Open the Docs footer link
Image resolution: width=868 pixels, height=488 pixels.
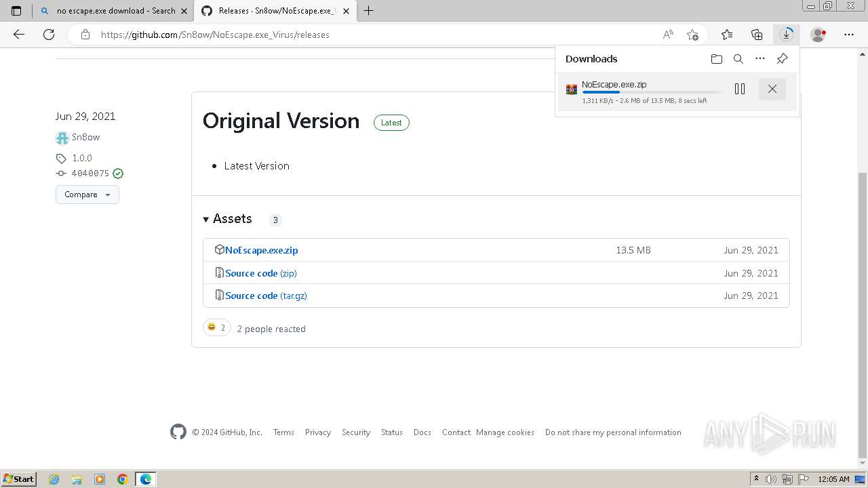click(x=422, y=432)
